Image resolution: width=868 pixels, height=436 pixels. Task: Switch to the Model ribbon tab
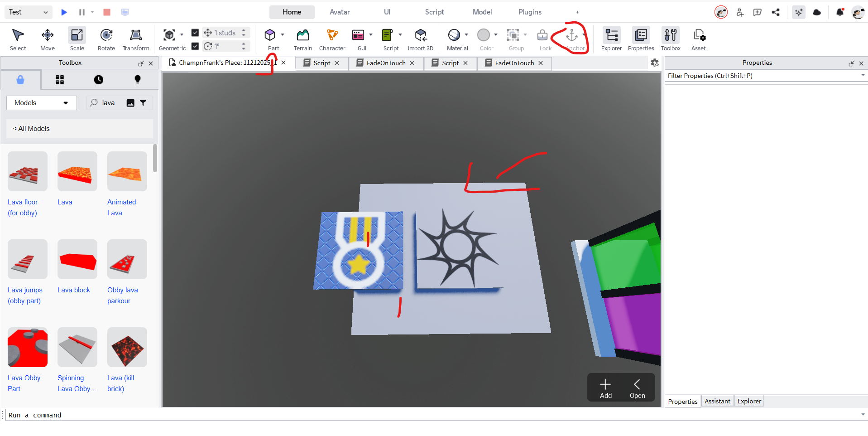pos(482,12)
